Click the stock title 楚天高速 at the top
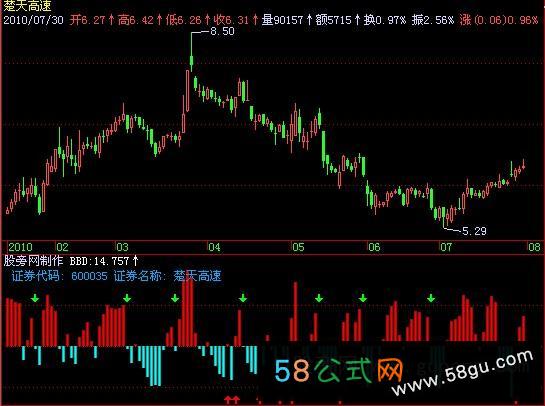 [x=27, y=5]
